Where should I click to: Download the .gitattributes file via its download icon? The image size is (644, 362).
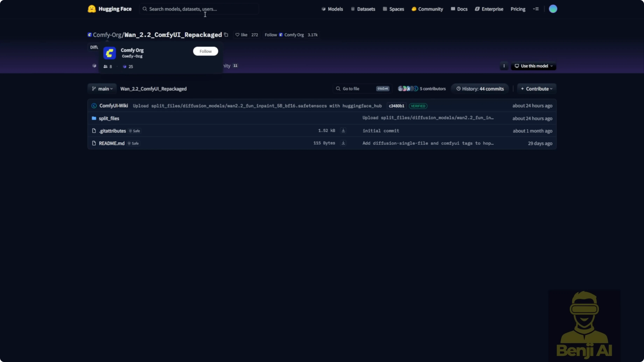coord(343,131)
